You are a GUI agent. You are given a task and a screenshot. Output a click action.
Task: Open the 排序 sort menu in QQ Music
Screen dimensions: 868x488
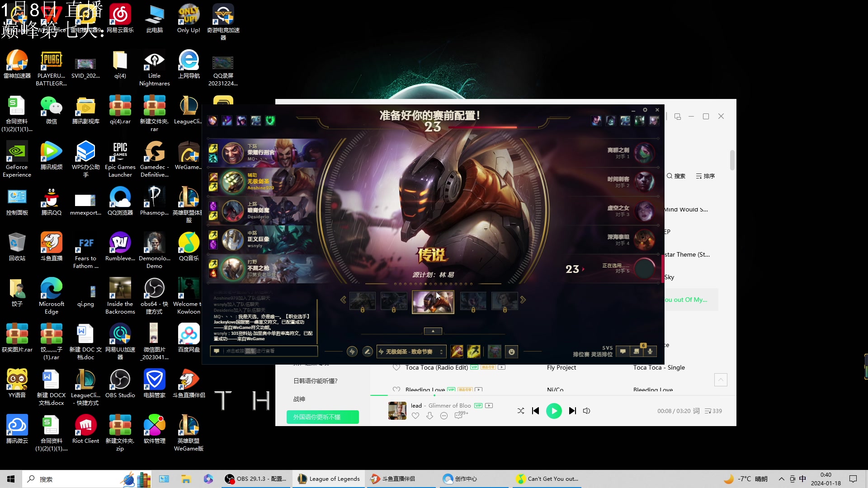(705, 176)
